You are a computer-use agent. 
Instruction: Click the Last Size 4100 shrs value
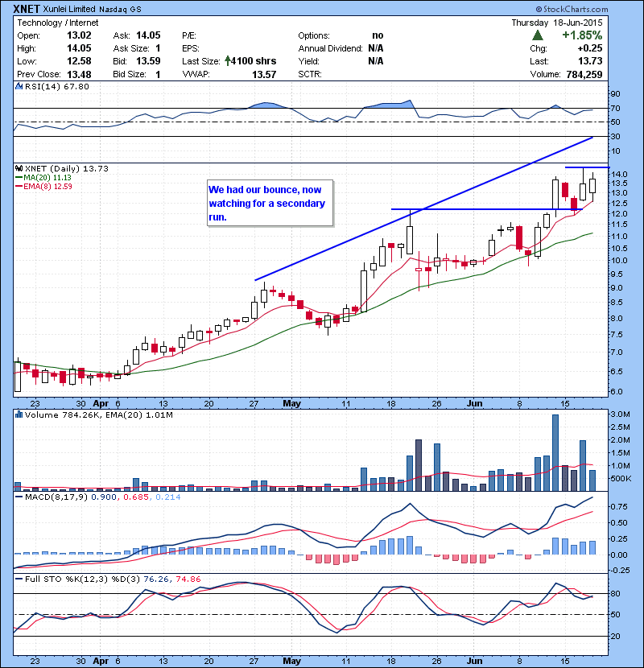(254, 61)
